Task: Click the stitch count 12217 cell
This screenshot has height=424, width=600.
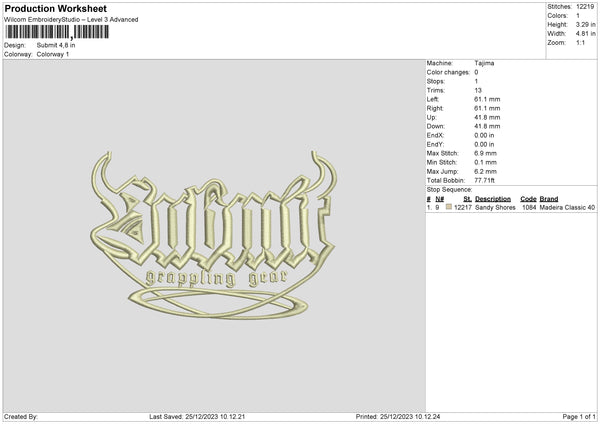Action: (x=463, y=207)
